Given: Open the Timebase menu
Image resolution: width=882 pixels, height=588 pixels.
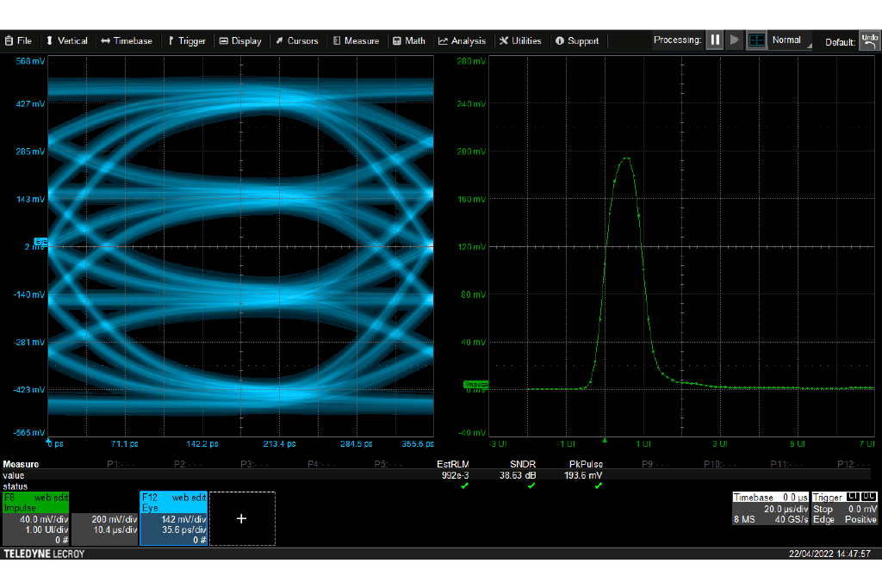Looking at the screenshot, I should (x=126, y=40).
